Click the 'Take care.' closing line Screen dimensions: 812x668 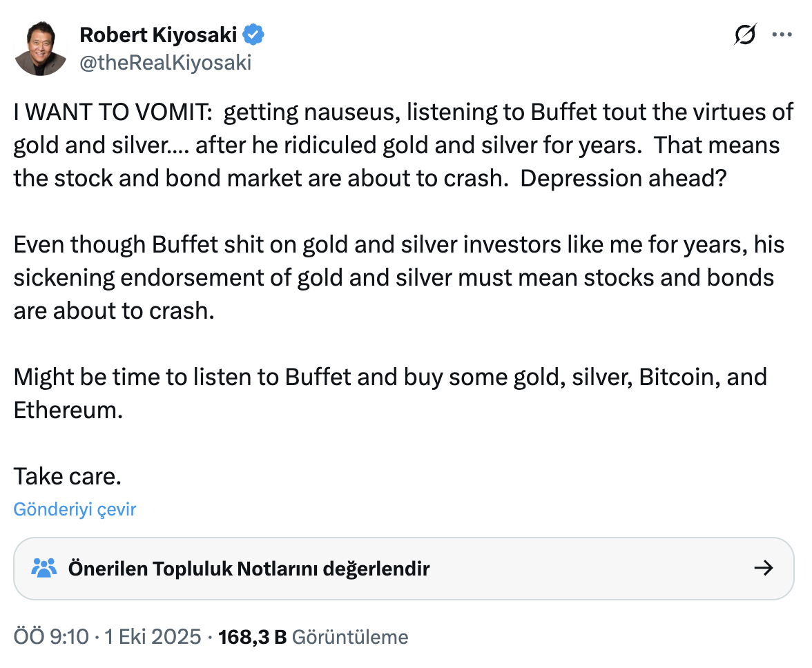[x=68, y=476]
